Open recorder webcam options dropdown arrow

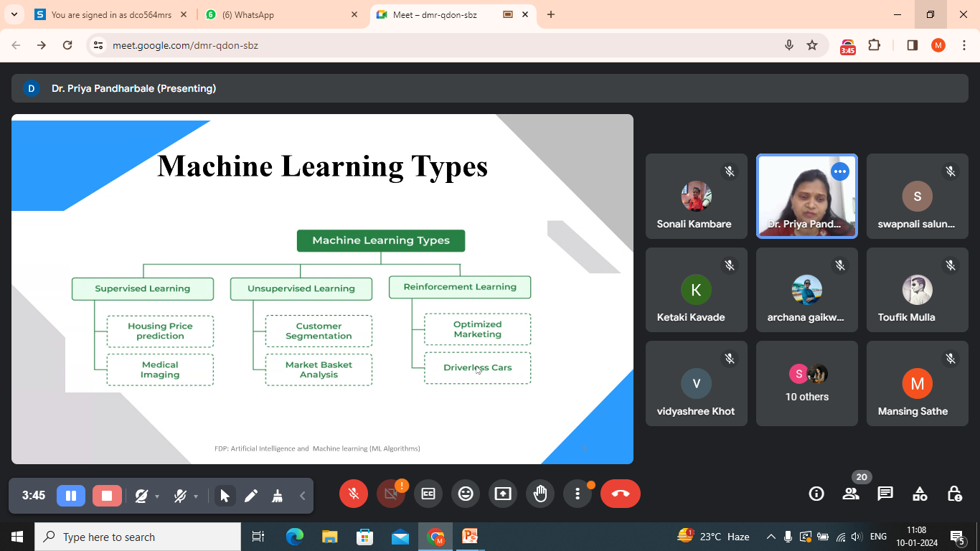pos(157,496)
